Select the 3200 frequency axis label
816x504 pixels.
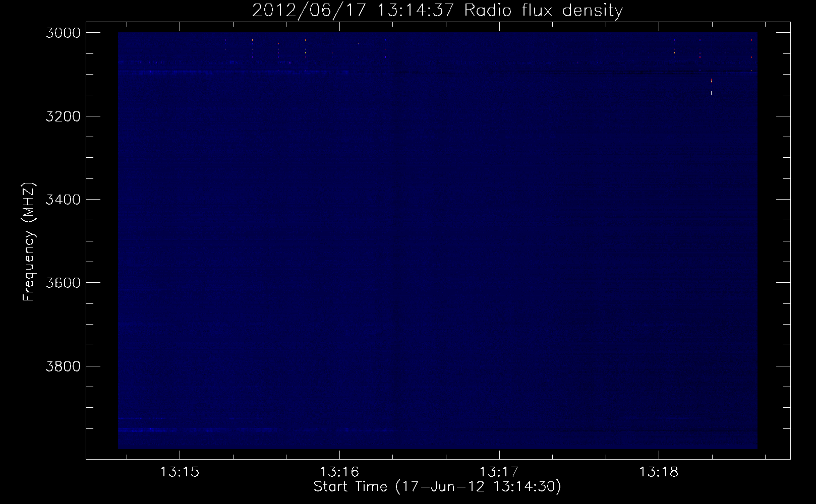pos(63,116)
